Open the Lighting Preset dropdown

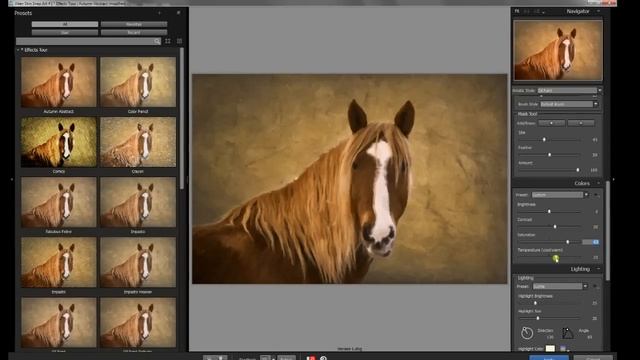(x=560, y=287)
